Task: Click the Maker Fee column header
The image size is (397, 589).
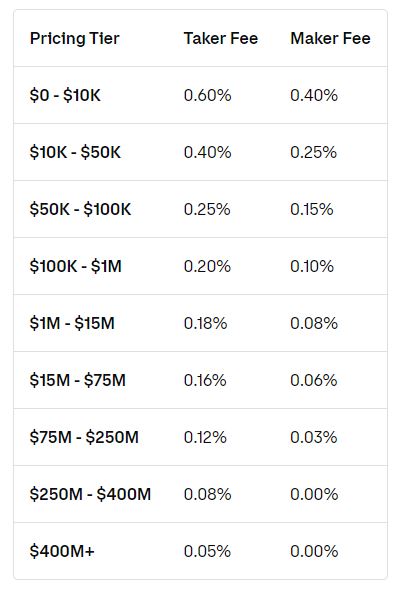Action: pos(330,38)
